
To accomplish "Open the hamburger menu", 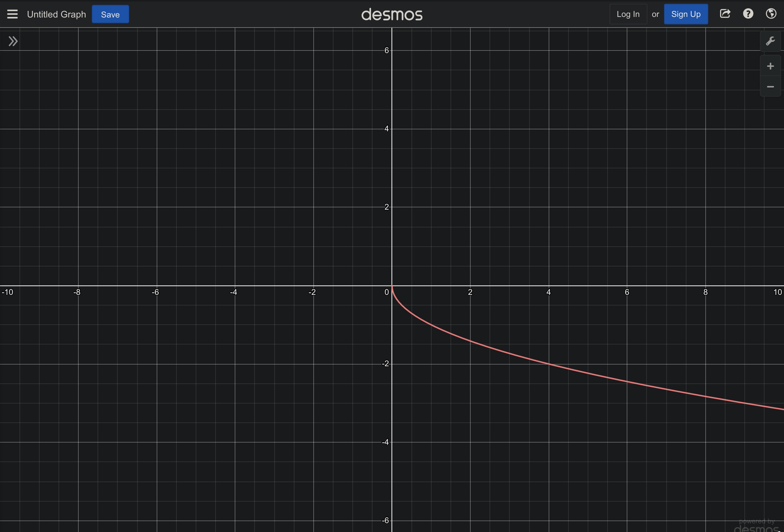I will coord(12,14).
